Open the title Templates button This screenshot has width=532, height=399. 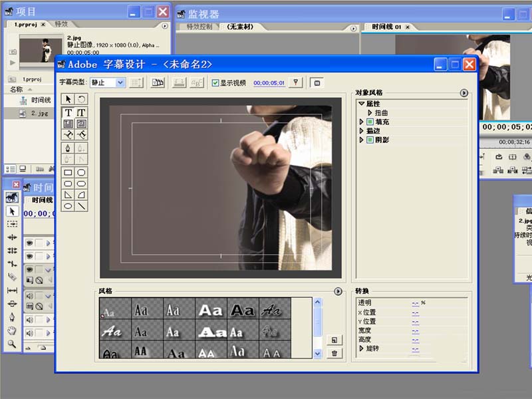[158, 82]
